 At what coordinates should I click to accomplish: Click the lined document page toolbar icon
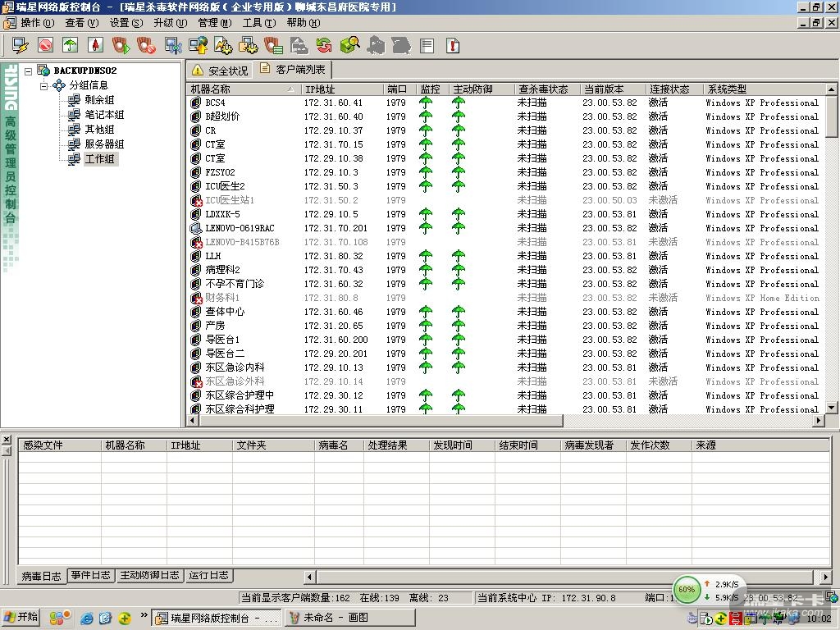(x=427, y=46)
